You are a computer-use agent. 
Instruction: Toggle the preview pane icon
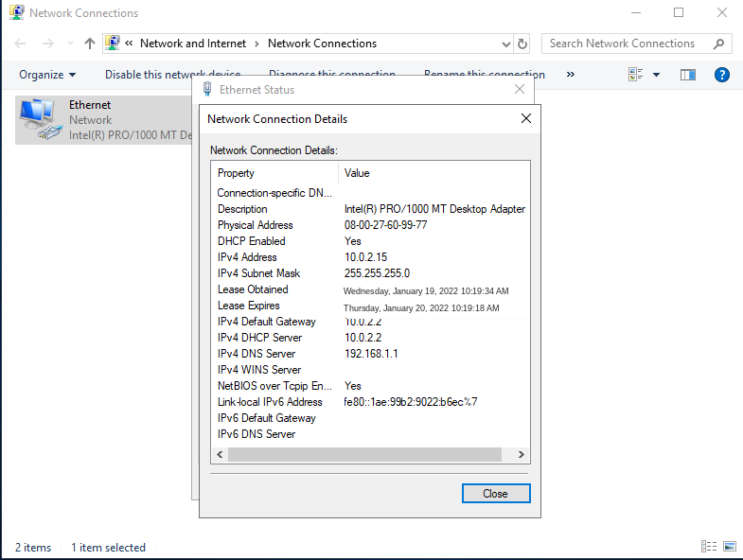(687, 75)
